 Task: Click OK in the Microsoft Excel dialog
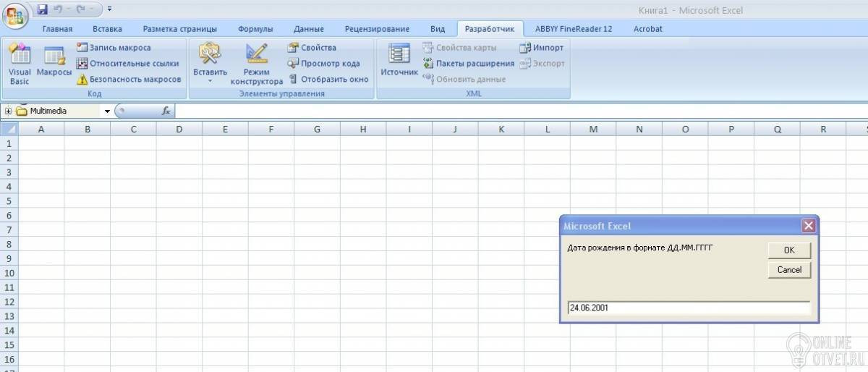point(789,250)
